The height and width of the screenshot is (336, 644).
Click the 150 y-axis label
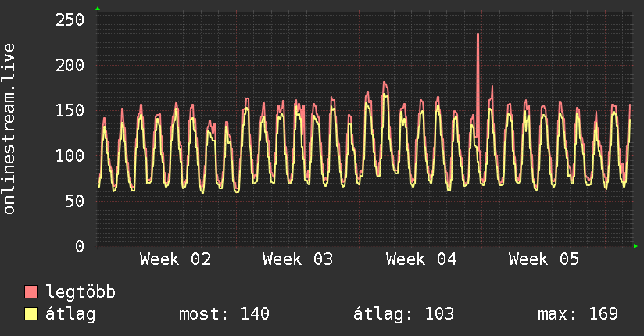(69, 110)
